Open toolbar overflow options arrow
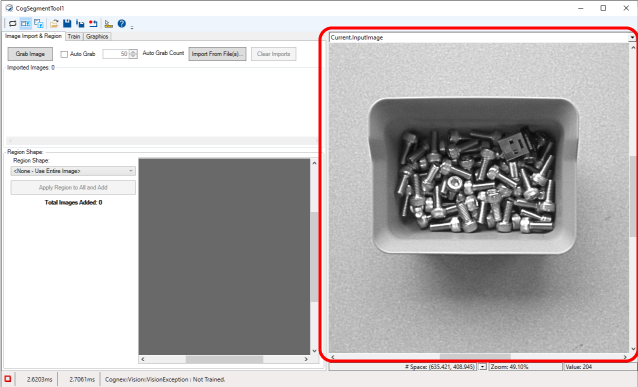638x387 pixels. (132, 27)
